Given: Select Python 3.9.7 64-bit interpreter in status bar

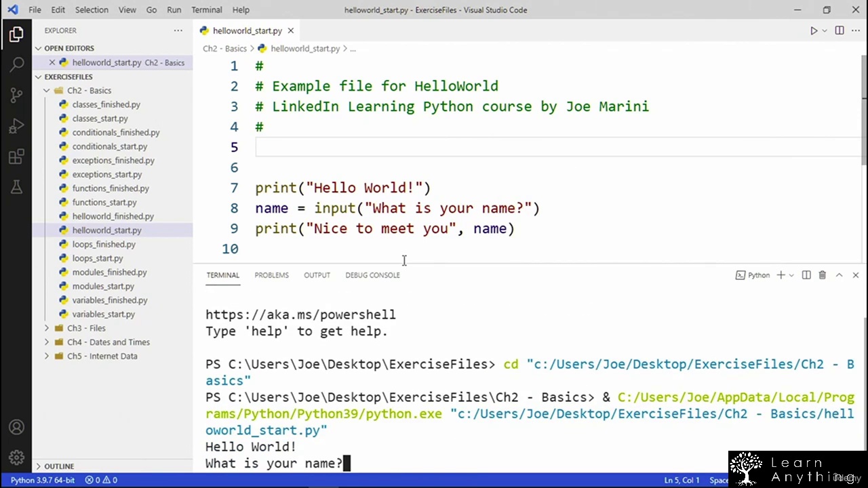Looking at the screenshot, I should point(42,481).
